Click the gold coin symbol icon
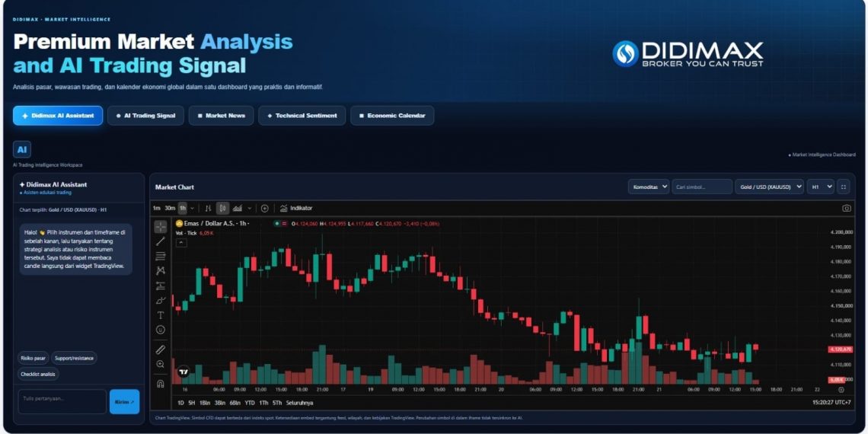The width and height of the screenshot is (868, 434). click(x=180, y=223)
